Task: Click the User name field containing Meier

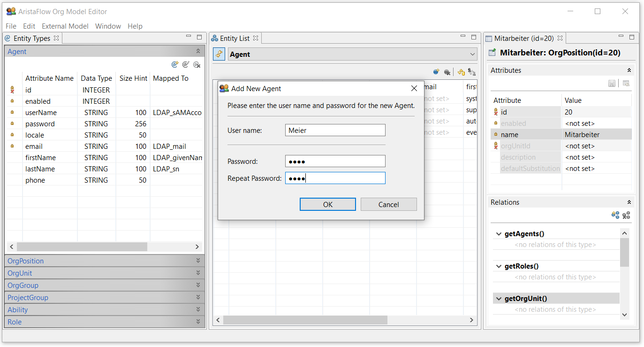Action: tap(335, 130)
